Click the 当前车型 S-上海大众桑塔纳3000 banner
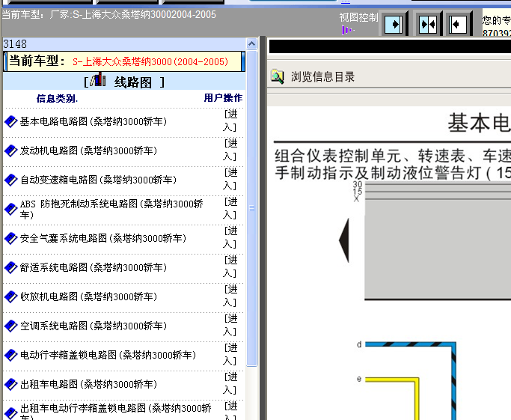511x420 pixels. (x=124, y=61)
